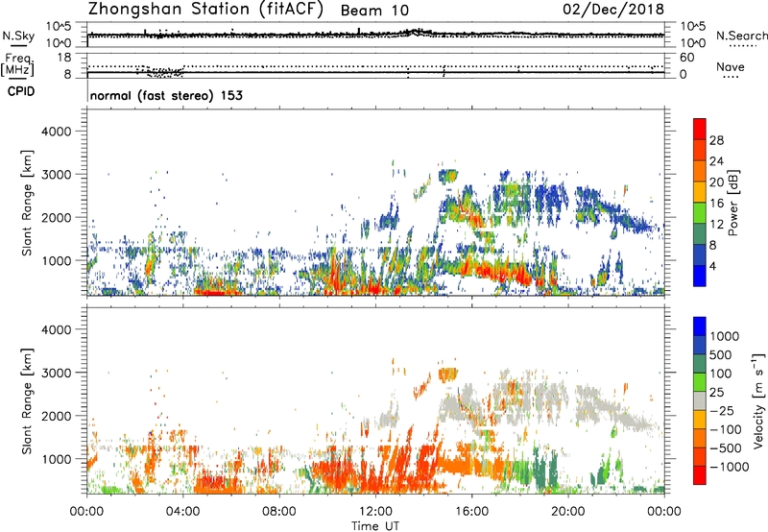Click the '3000' tick in the velocity panel

[56, 373]
